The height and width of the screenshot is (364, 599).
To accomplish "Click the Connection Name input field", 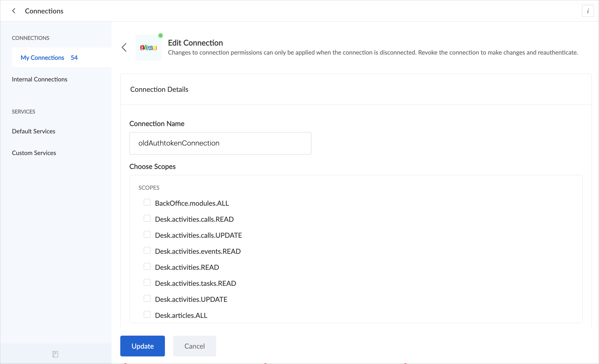I will [220, 143].
